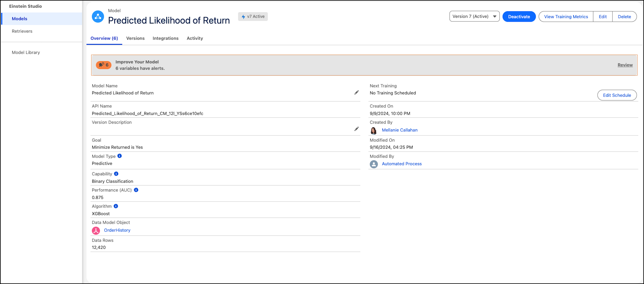644x284 pixels.
Task: Open Mellanie Callahan's profile link
Action: click(400, 130)
